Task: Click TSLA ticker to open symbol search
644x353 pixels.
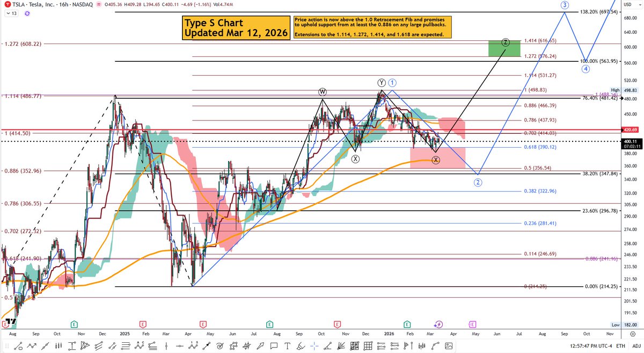Action: click(x=18, y=4)
